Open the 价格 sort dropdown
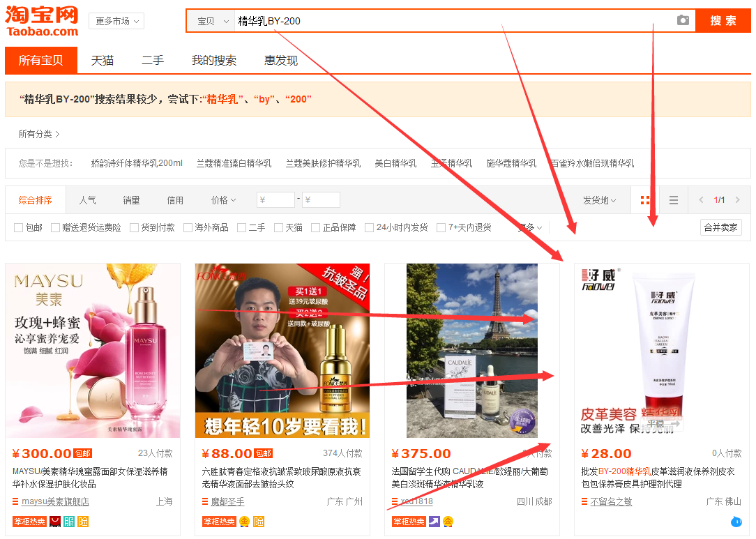 (x=224, y=200)
